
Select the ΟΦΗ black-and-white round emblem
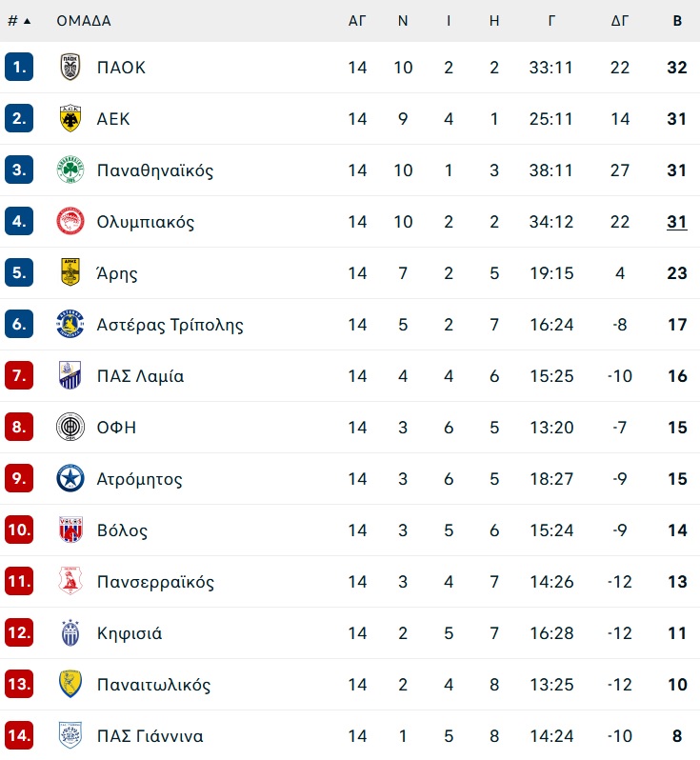point(70,427)
